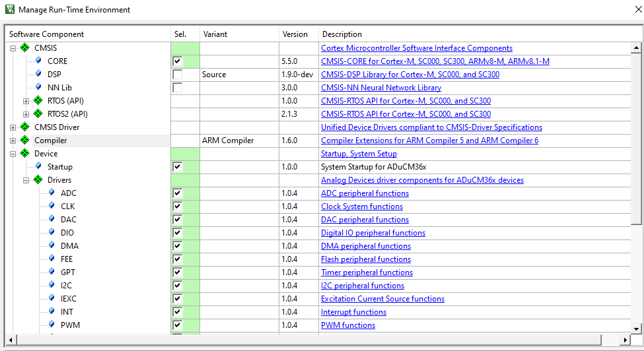Open the Startup, System Setup link
Image resolution: width=644 pixels, height=351 pixels.
pos(359,153)
